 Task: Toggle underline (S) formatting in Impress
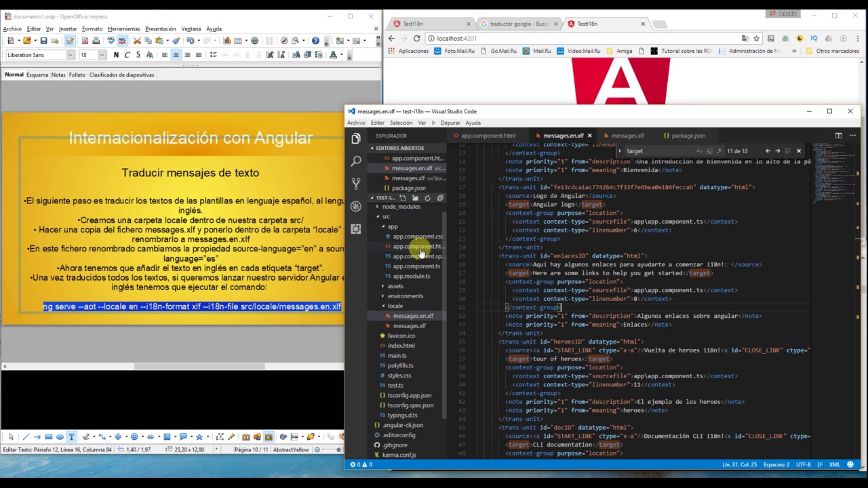click(x=138, y=55)
